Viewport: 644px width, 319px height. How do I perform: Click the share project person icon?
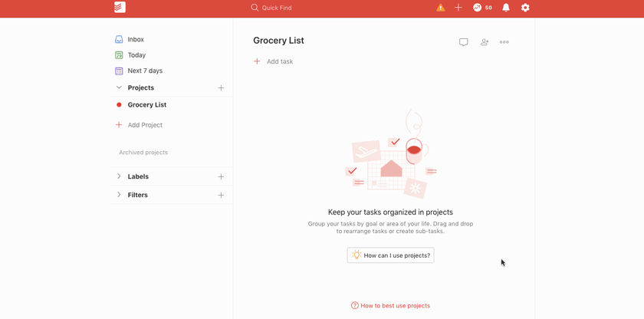click(485, 42)
